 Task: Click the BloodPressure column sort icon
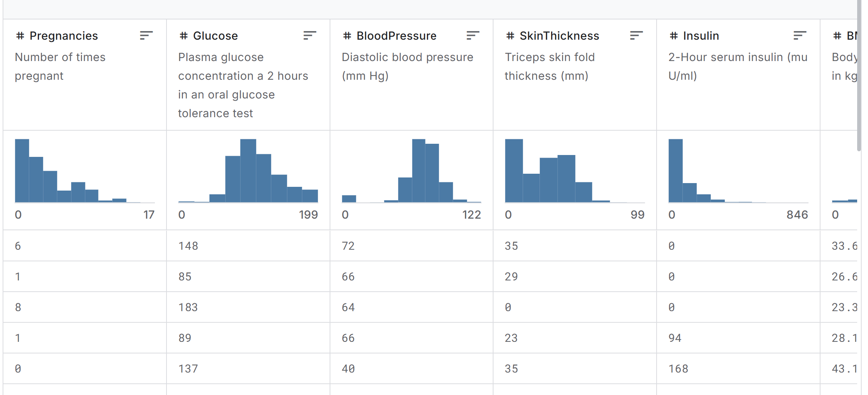[x=473, y=36]
